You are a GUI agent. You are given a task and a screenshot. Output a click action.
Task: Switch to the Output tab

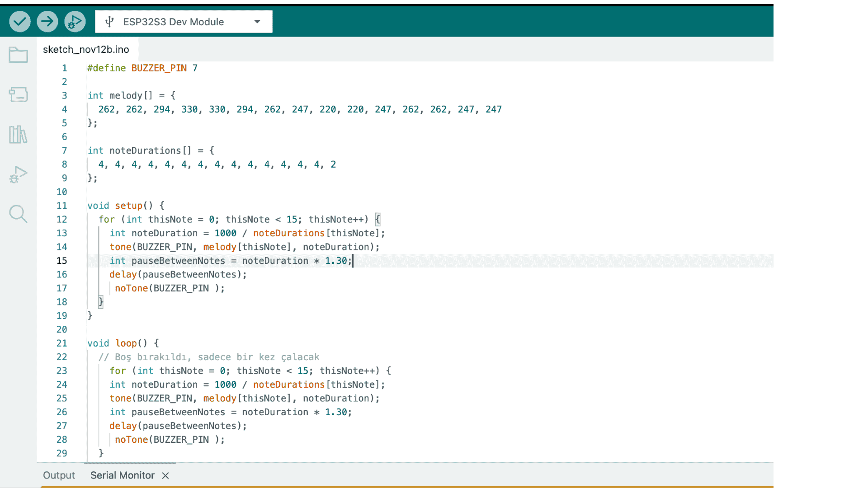tap(59, 475)
